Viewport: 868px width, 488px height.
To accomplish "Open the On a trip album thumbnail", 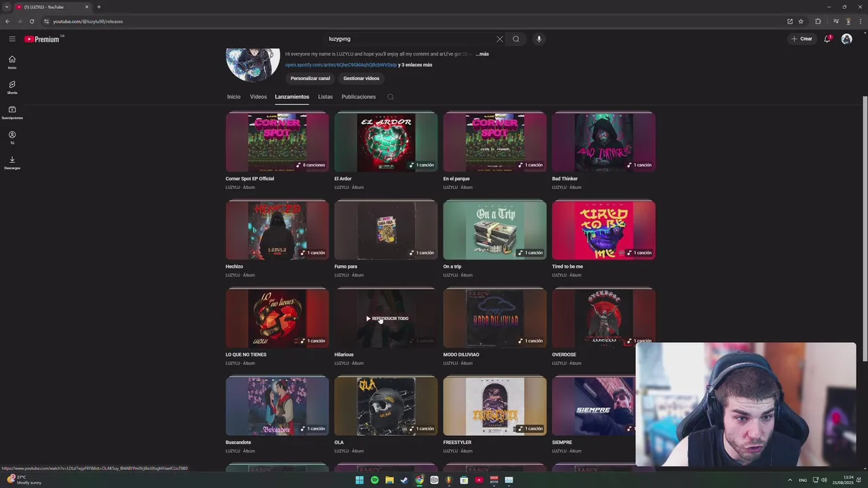I will click(495, 230).
